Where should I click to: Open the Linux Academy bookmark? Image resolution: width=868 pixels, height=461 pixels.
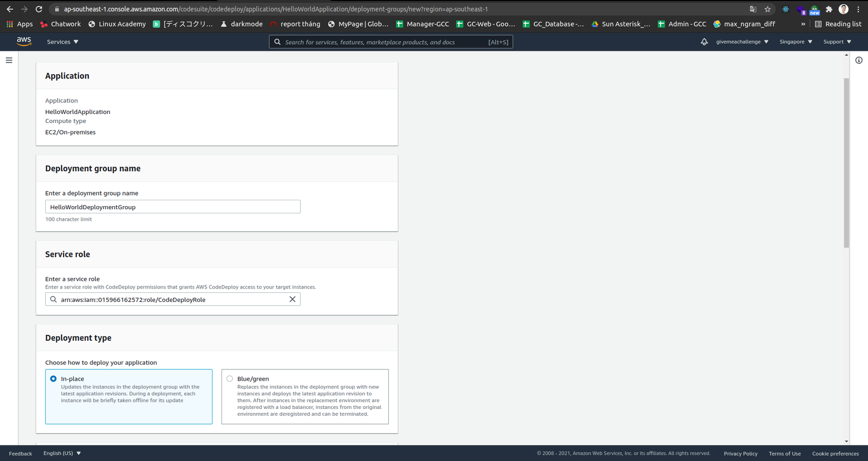pyautogui.click(x=117, y=24)
